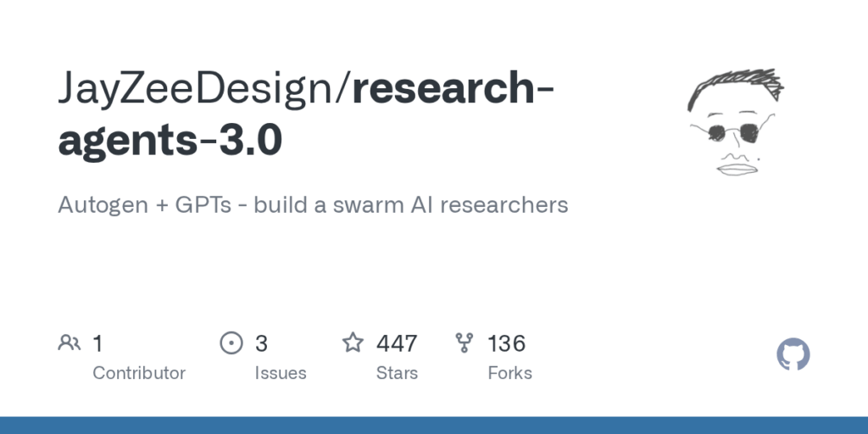Click the sunglasses on the avatar sketch
This screenshot has width=868, height=434.
(733, 133)
